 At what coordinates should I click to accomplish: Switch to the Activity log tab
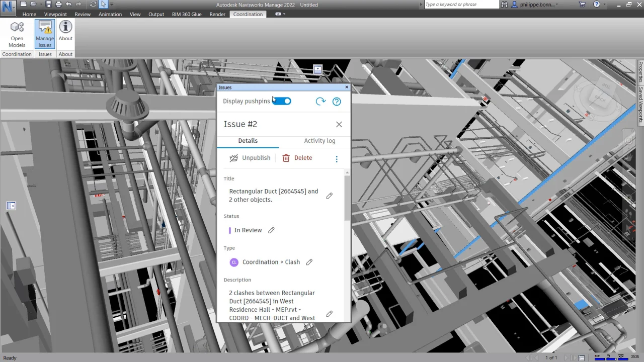(319, 141)
